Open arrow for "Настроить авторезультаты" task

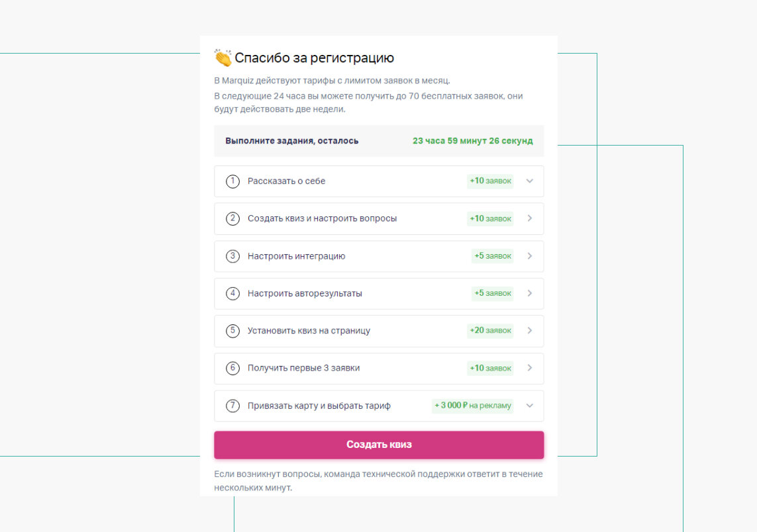pyautogui.click(x=529, y=293)
